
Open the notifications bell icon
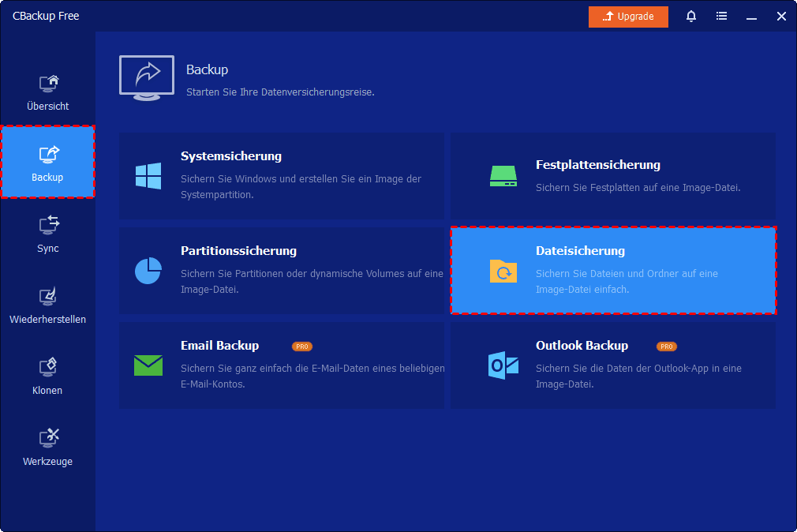point(691,17)
